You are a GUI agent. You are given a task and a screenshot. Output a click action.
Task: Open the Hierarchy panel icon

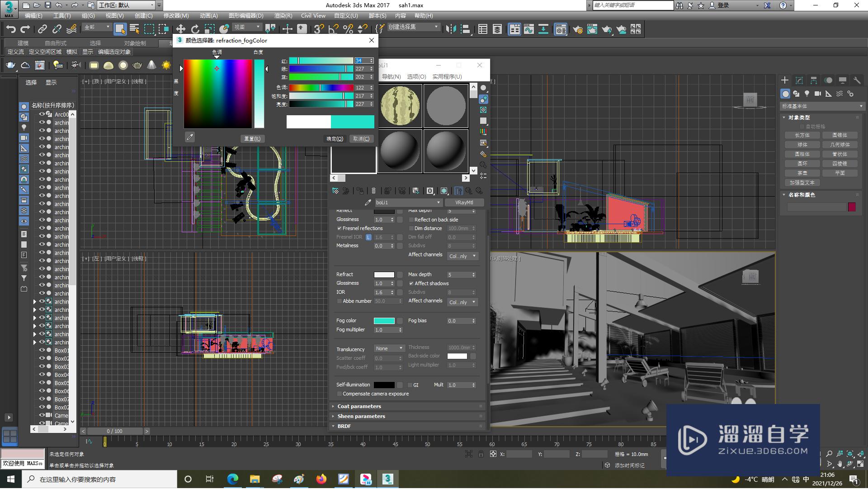pyautogui.click(x=814, y=80)
